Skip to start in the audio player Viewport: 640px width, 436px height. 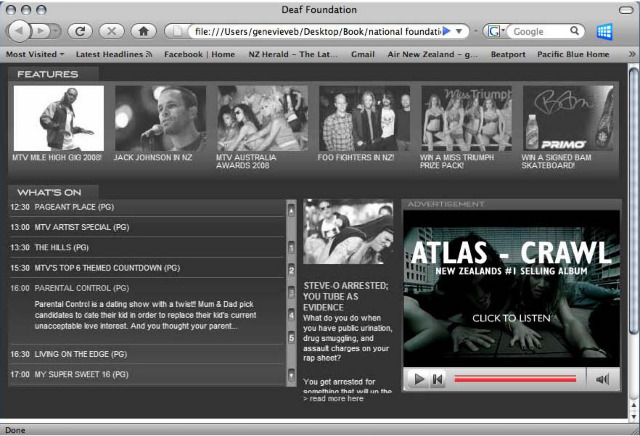[x=438, y=380]
